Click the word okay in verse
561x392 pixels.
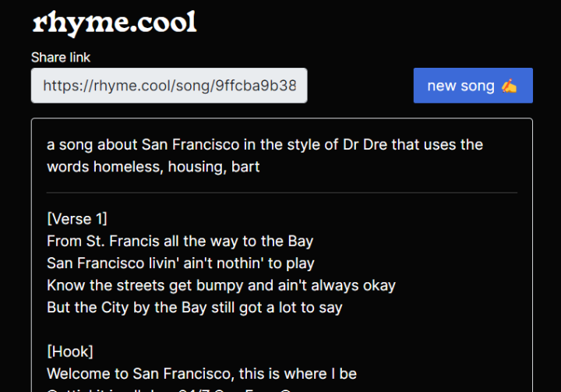[x=377, y=285]
